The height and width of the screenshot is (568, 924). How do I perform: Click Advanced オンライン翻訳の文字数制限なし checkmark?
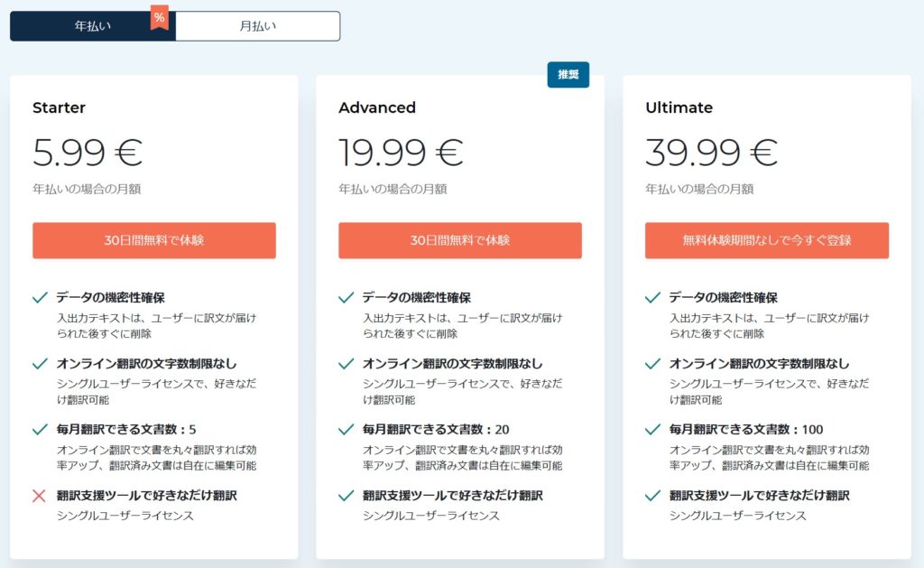pos(346,363)
